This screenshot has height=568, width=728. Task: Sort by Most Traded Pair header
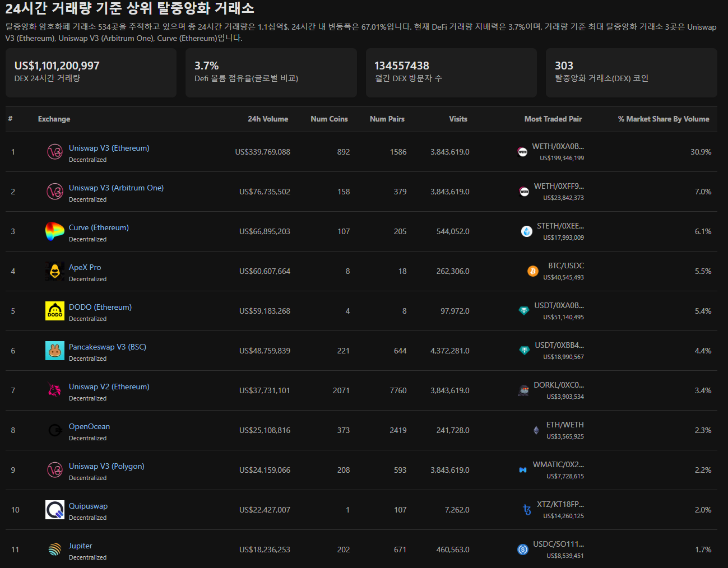click(x=553, y=119)
